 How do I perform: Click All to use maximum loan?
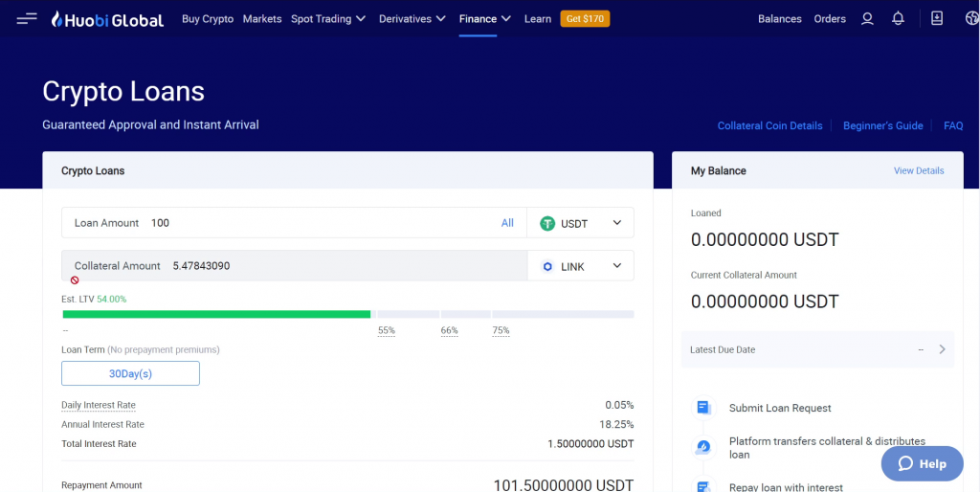507,223
